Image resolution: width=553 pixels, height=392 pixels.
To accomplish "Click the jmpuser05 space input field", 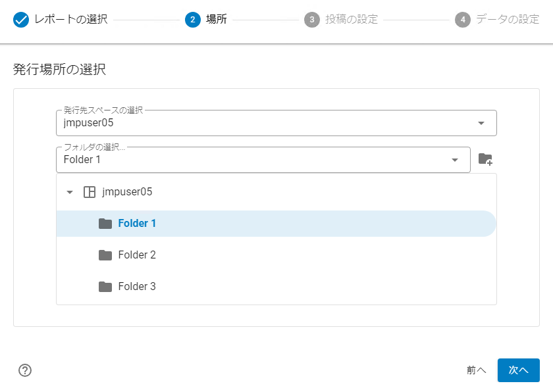I will click(197, 122).
